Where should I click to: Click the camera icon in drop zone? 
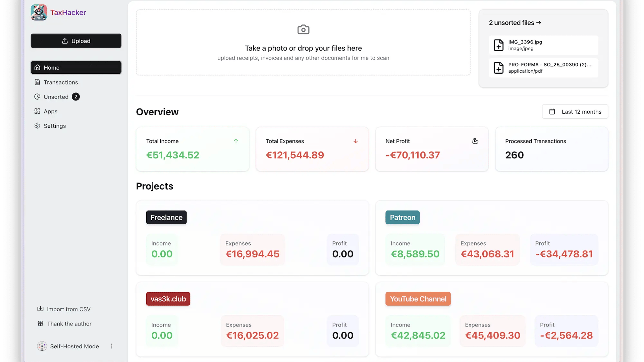click(303, 30)
